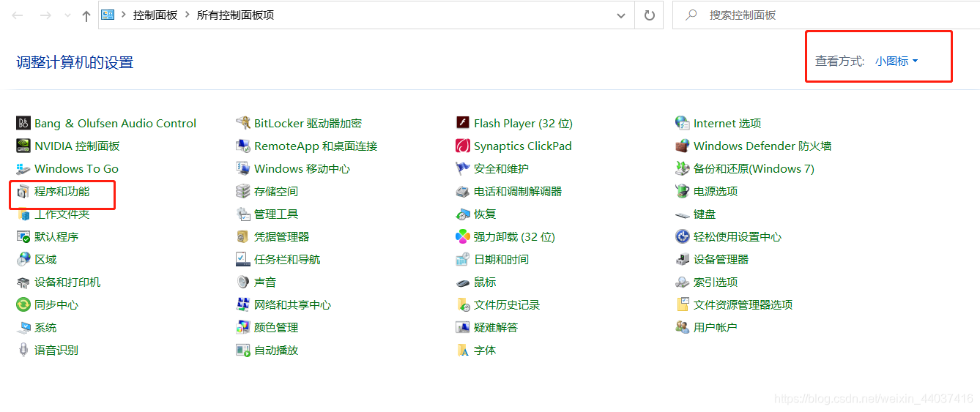Image resolution: width=980 pixels, height=412 pixels.
Task: Expand the recent locations arrow beside forward button
Action: click(68, 15)
